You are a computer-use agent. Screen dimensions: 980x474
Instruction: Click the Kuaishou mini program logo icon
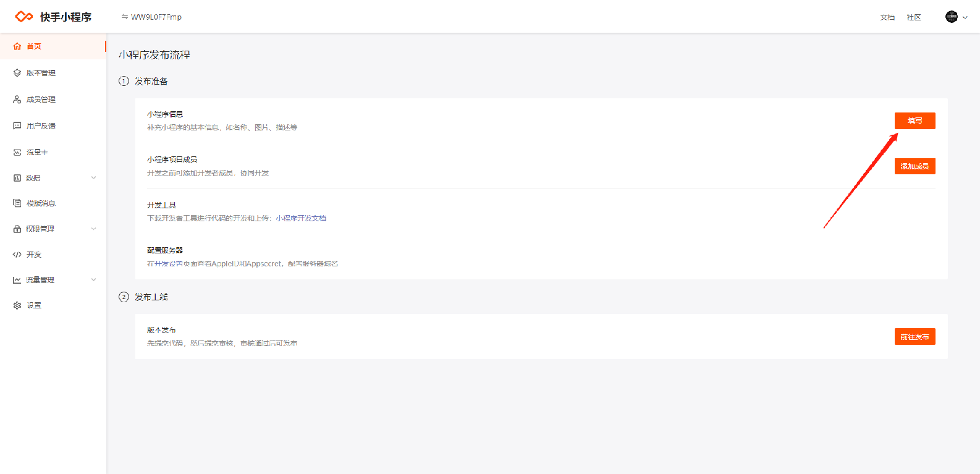[24, 17]
